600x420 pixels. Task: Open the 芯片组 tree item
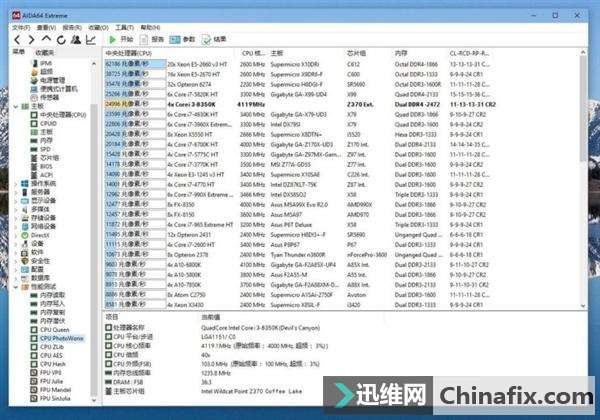tap(49, 158)
